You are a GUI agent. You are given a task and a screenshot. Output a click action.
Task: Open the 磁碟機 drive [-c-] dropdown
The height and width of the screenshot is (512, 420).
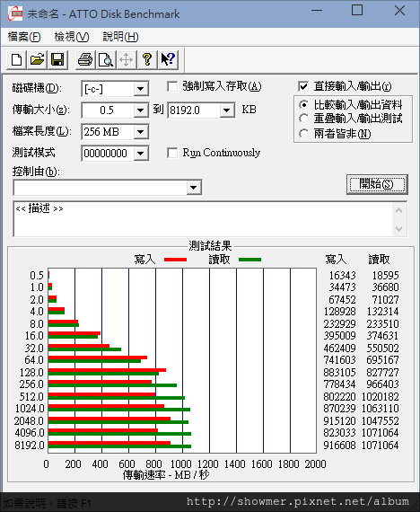pos(141,89)
